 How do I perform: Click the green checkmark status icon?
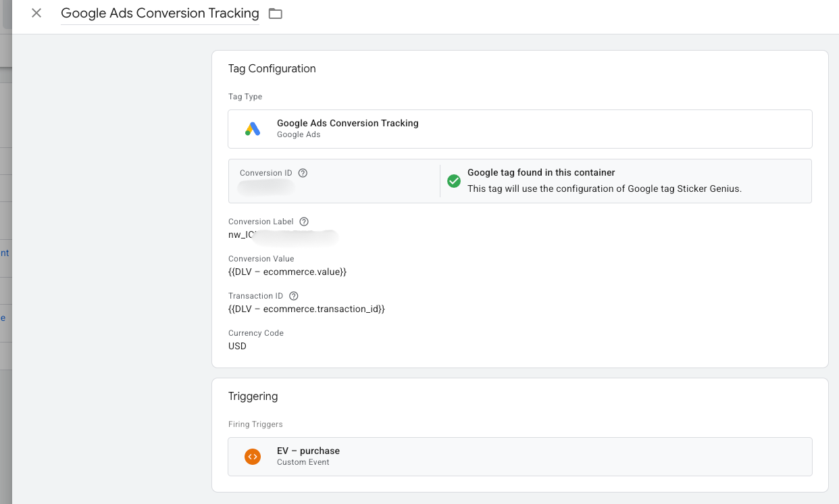(x=454, y=180)
